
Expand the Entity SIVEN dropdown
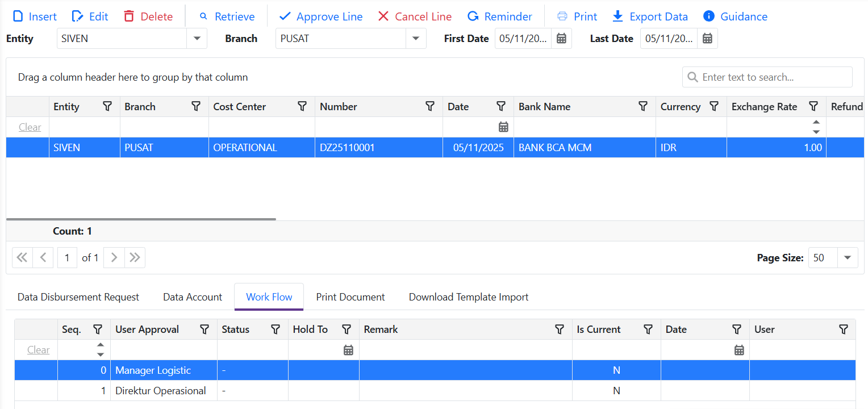click(197, 39)
